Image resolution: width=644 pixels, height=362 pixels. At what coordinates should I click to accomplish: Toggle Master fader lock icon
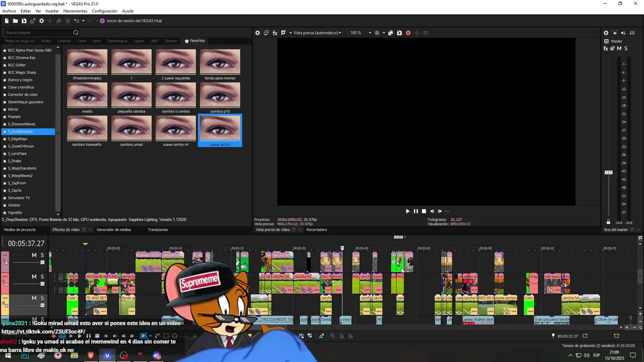pos(608,222)
